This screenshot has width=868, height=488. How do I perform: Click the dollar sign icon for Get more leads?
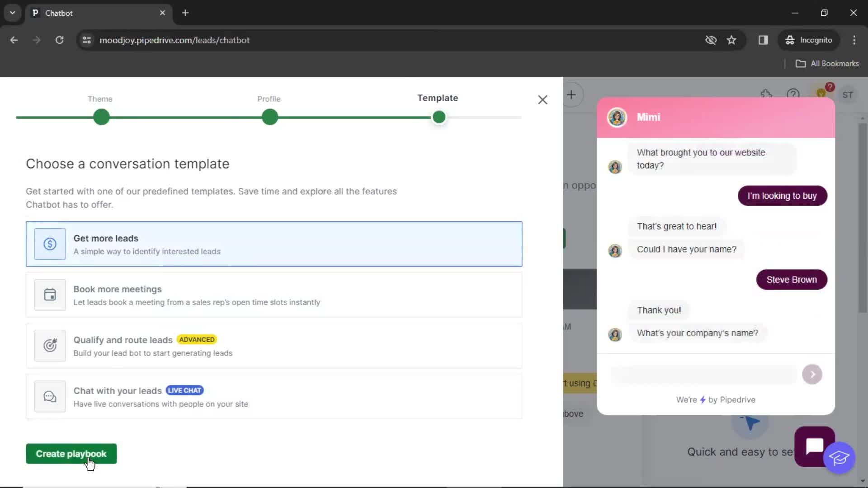click(50, 244)
